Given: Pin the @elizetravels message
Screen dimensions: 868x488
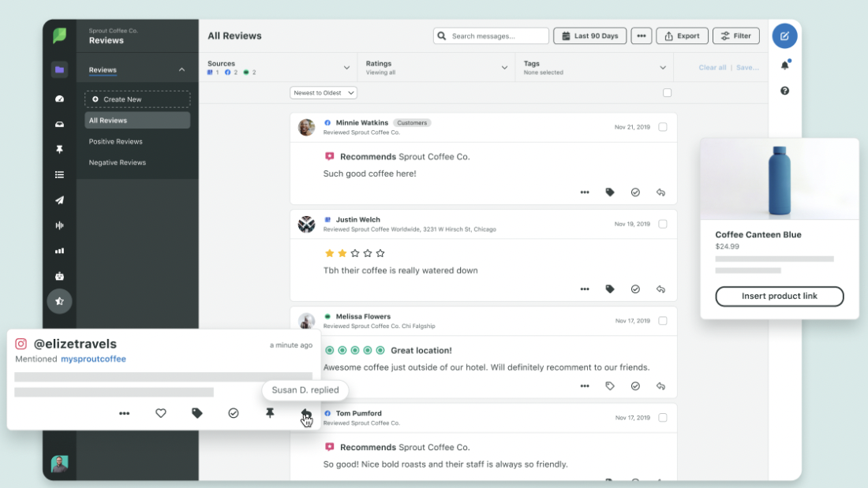Looking at the screenshot, I should pyautogui.click(x=270, y=413).
